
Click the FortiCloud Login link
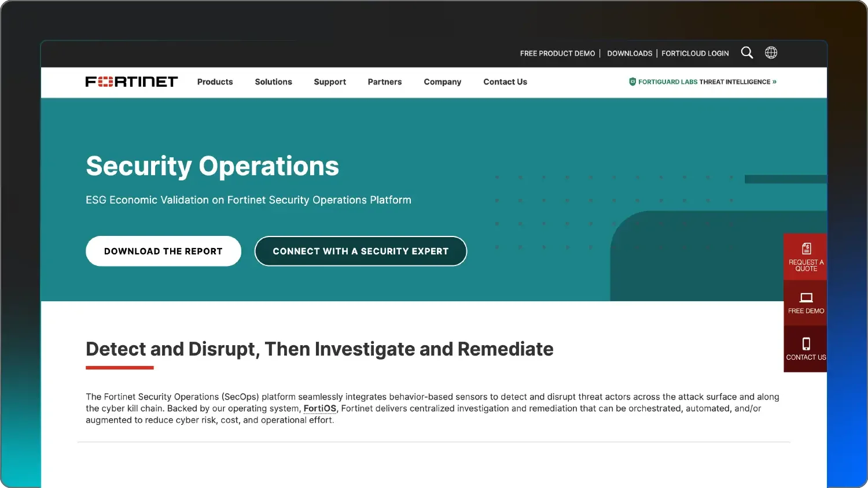pos(695,53)
